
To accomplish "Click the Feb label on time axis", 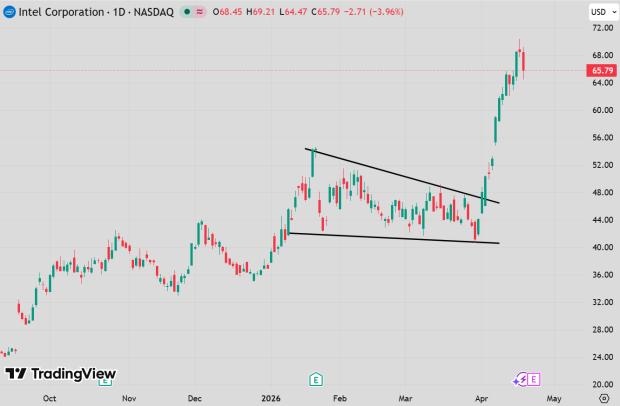I will click(x=340, y=398).
